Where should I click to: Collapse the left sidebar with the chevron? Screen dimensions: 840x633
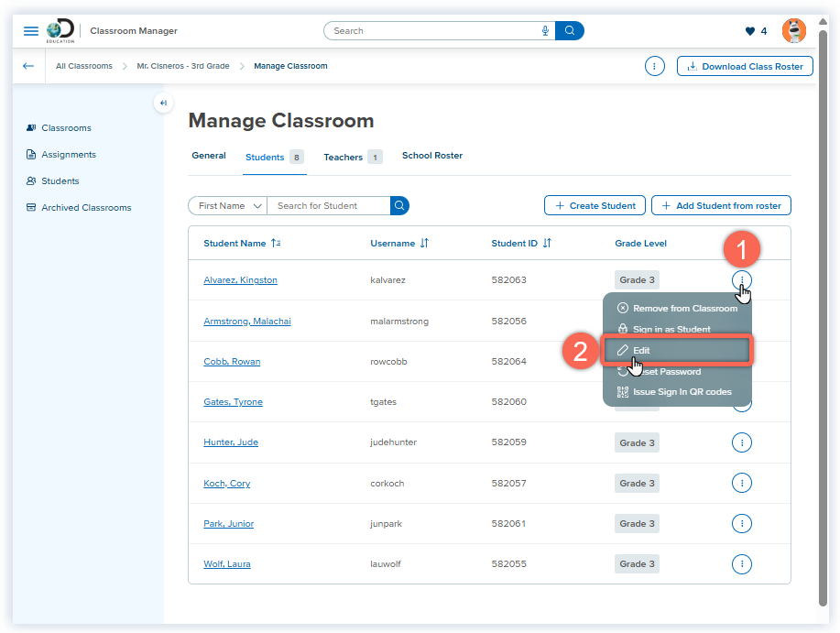click(x=162, y=103)
